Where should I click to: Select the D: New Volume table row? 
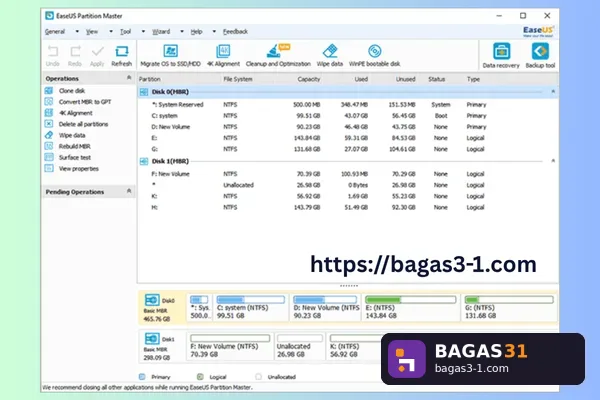click(347, 127)
